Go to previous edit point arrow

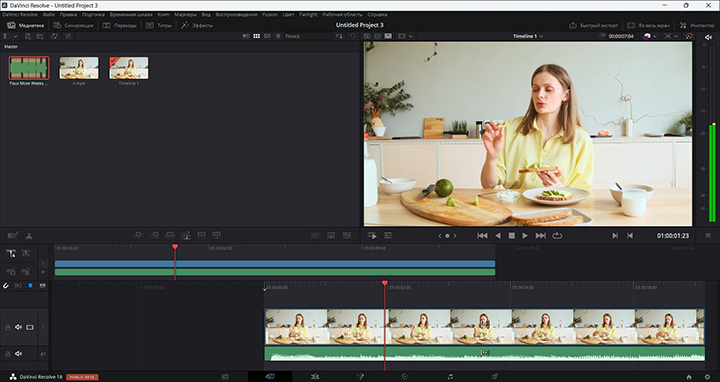439,236
